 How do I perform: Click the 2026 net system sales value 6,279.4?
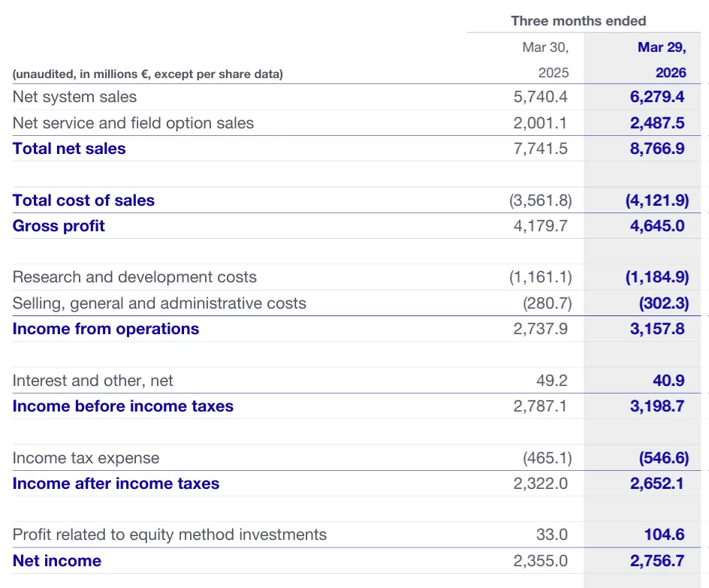click(x=657, y=97)
